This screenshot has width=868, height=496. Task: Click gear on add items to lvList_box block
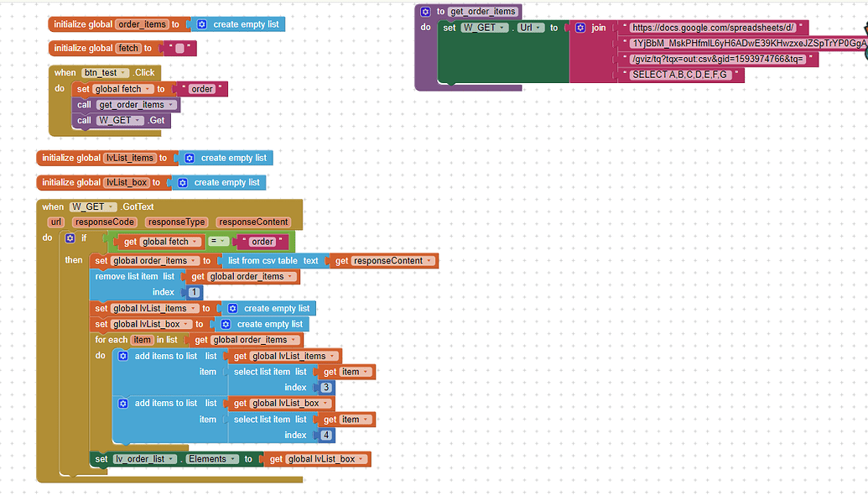(123, 404)
